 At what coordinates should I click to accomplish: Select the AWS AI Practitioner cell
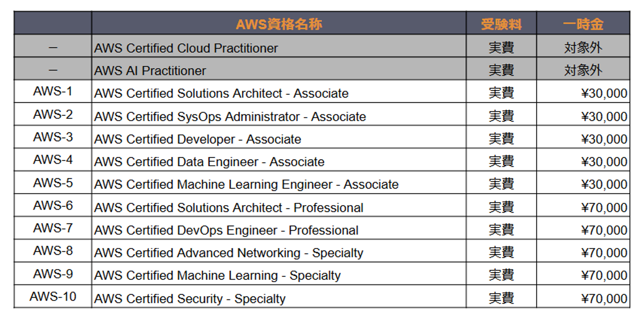click(x=150, y=71)
